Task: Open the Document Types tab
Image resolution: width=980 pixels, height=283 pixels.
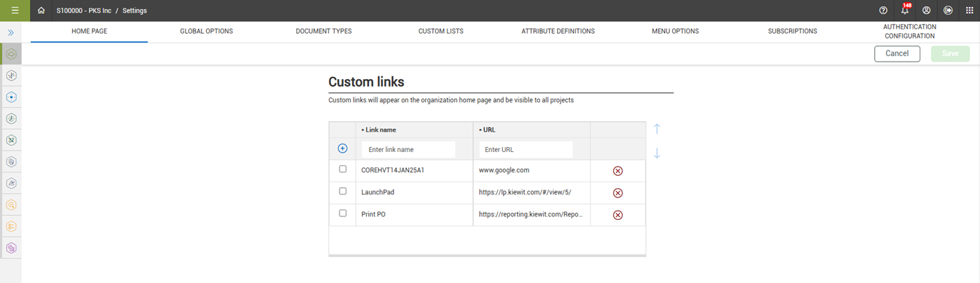Action: click(x=323, y=32)
